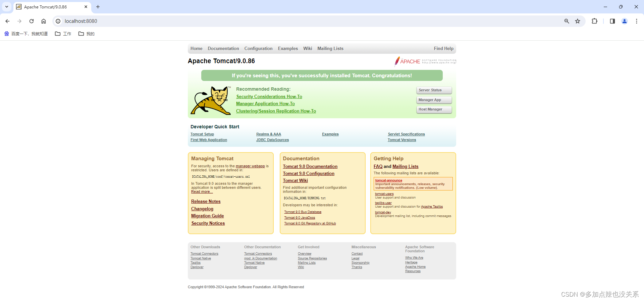Open the 工作 bookmarks folder
The image size is (644, 301).
coord(63,34)
